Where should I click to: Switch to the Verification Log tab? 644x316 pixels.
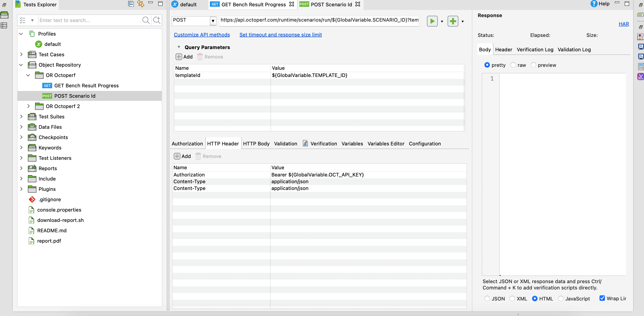tap(535, 50)
